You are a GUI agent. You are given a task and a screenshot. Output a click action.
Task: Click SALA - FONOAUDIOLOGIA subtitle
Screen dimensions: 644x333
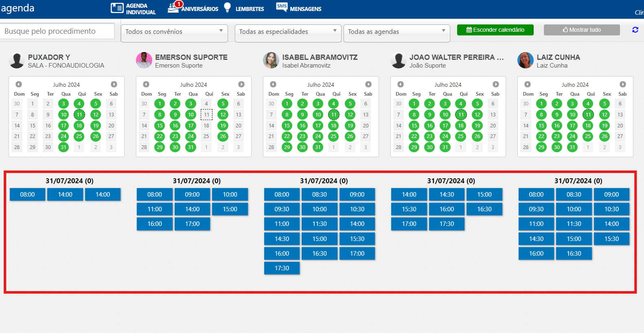[66, 66]
